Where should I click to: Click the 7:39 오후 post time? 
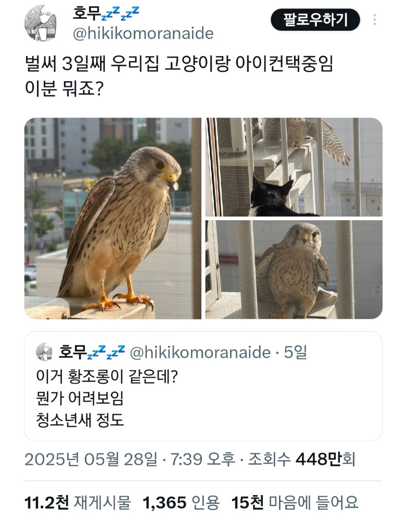click(203, 459)
